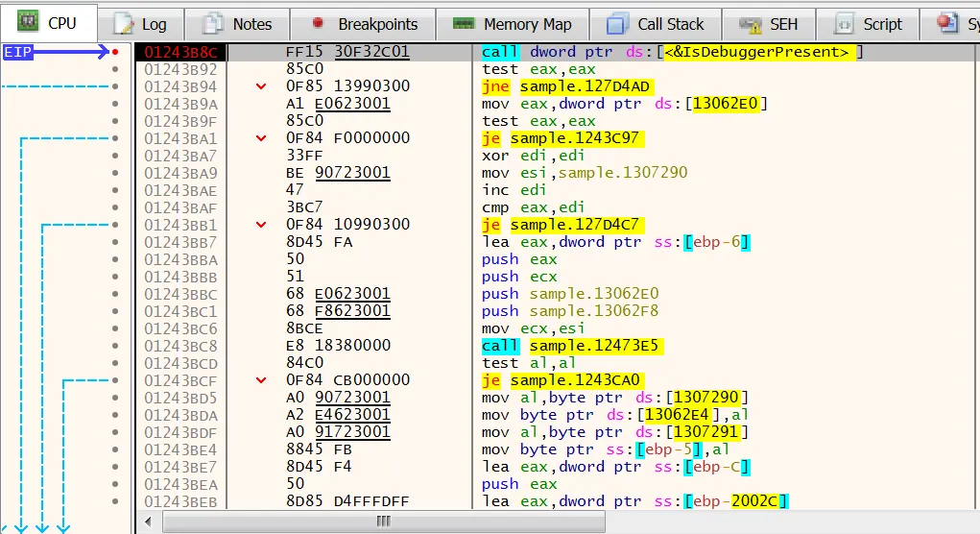This screenshot has width=980, height=534.
Task: Toggle breakpoint bullet at address 01243B92
Action: click(x=116, y=69)
